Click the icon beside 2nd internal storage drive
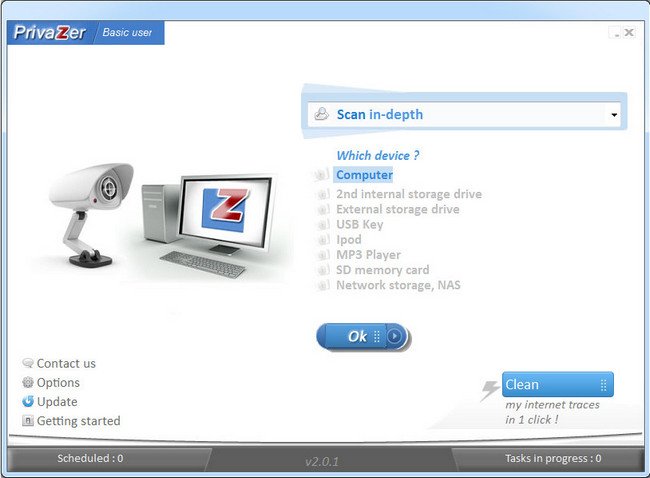The image size is (650, 478). coord(323,194)
